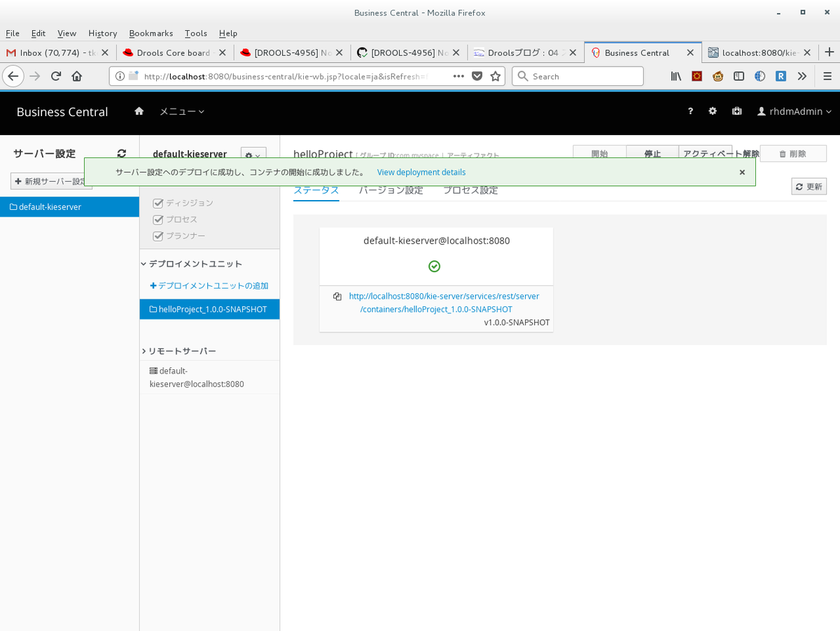Switch to the Gmail Inbox tab
This screenshot has height=631, width=840.
click(x=58, y=52)
